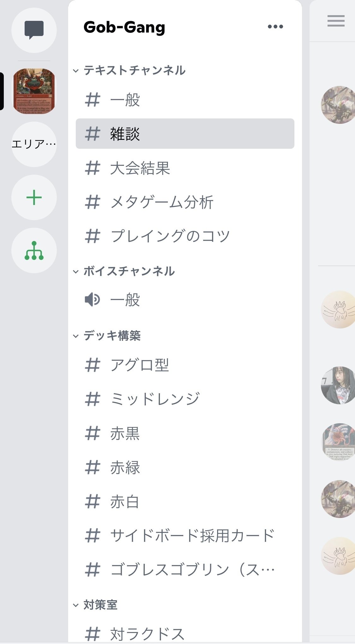Collapse the ボイスチャンネル category
Image resolution: width=355 pixels, height=644 pixels.
pyautogui.click(x=124, y=271)
